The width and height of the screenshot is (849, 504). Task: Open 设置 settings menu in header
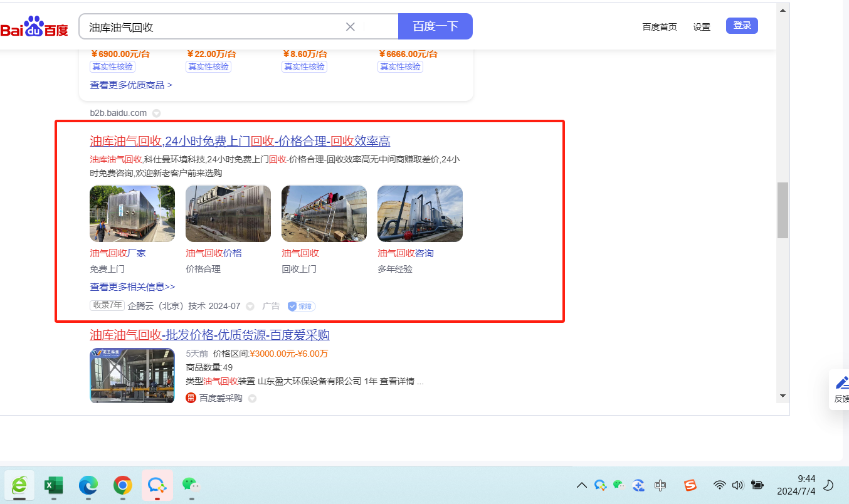click(x=702, y=27)
